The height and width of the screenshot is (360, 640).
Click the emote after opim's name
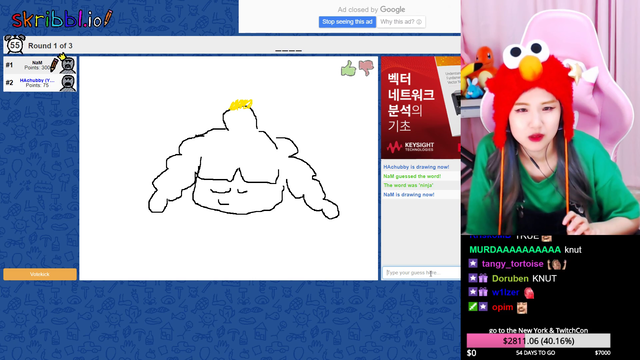[x=522, y=308]
